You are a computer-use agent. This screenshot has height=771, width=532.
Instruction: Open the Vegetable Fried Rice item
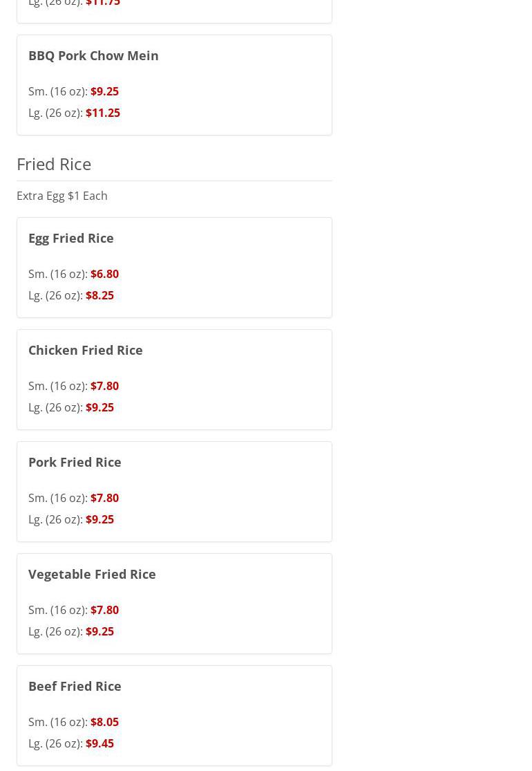click(x=92, y=574)
